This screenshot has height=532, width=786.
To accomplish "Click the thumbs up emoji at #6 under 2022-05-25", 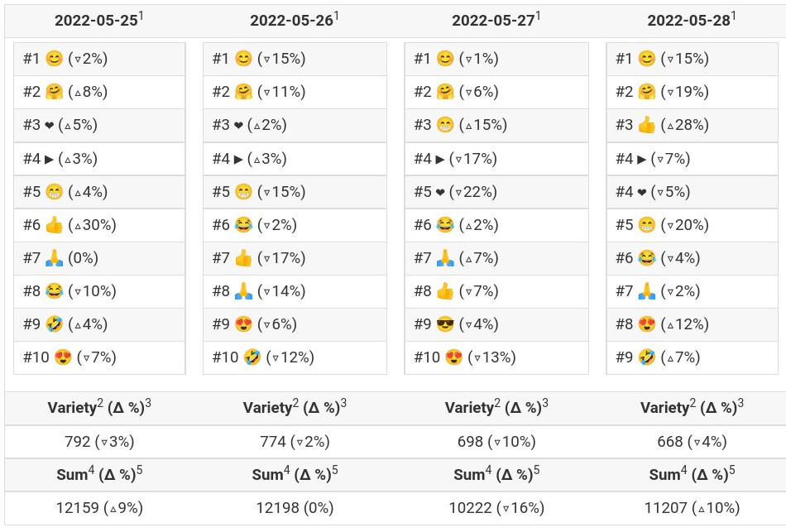I will pos(54,225).
